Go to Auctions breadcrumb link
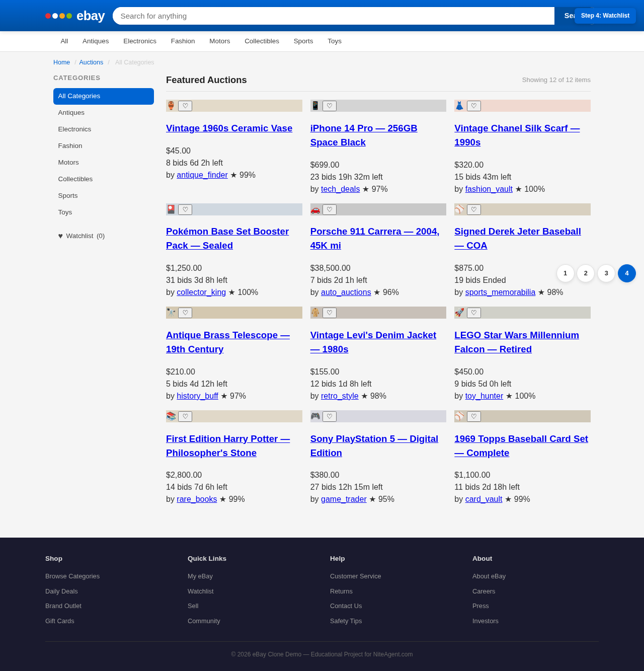Screen dimensions: 644x671 pyautogui.click(x=91, y=62)
